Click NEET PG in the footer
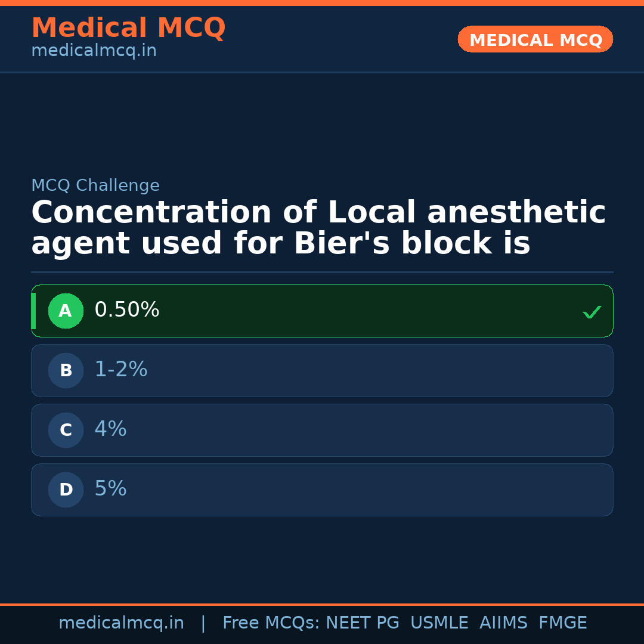This screenshot has width=644, height=644. [x=363, y=623]
